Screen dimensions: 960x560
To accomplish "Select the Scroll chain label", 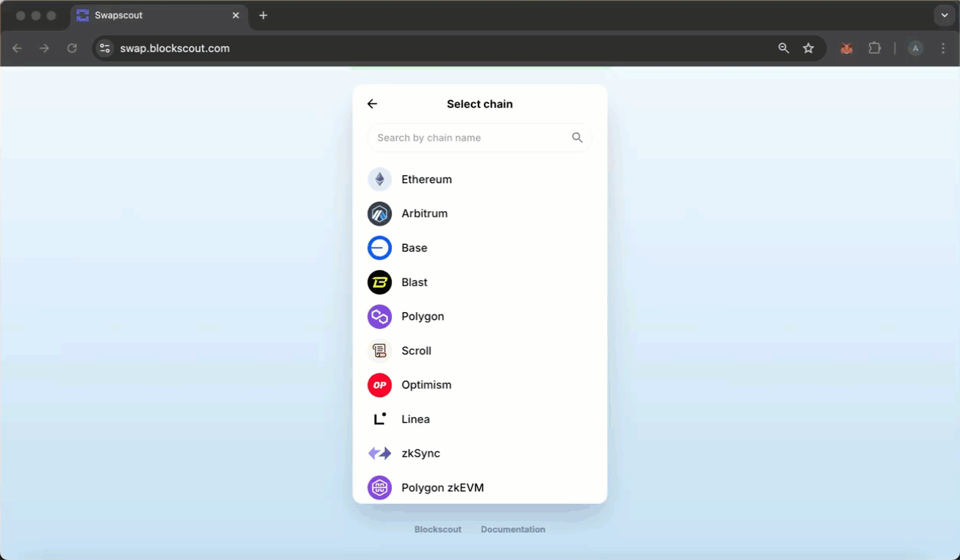I will (416, 351).
